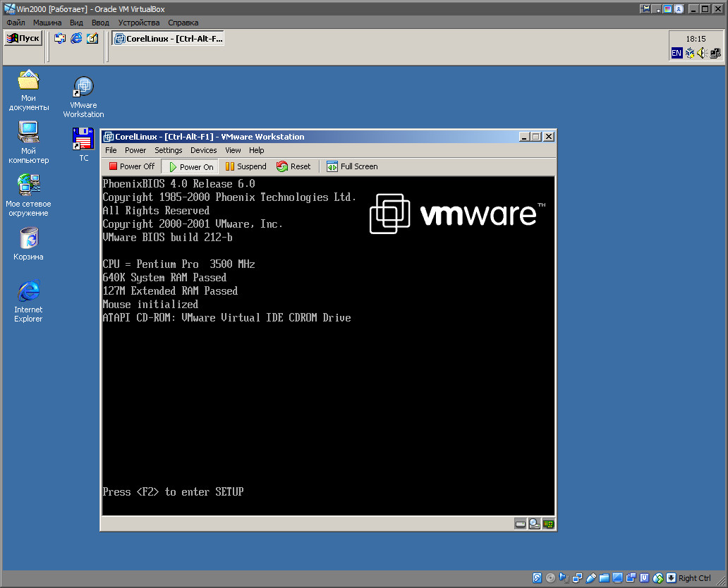Close the VMware Workstation window

pos(549,137)
